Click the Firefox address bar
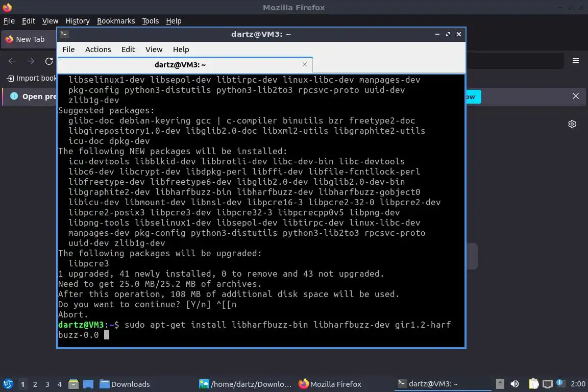This screenshot has width=588, height=392. pos(514,61)
